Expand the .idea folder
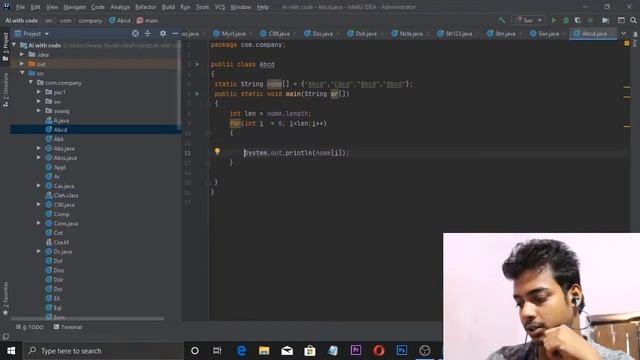Screen dimensions: 640x360 click(x=22, y=54)
